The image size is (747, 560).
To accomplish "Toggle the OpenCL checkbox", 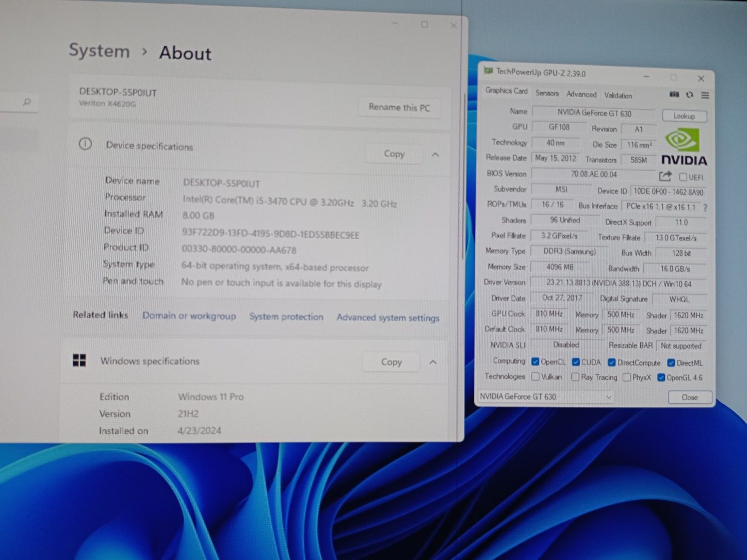I will coord(535,361).
